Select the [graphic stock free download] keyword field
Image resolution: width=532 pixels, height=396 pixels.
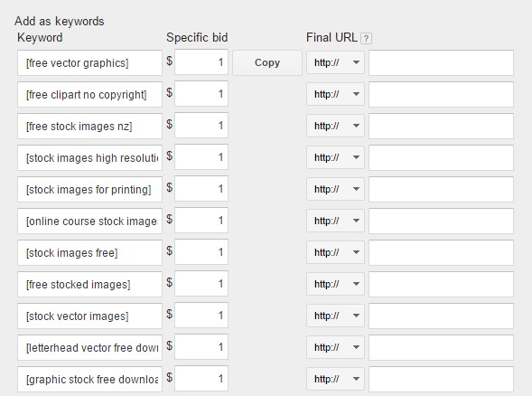point(90,379)
